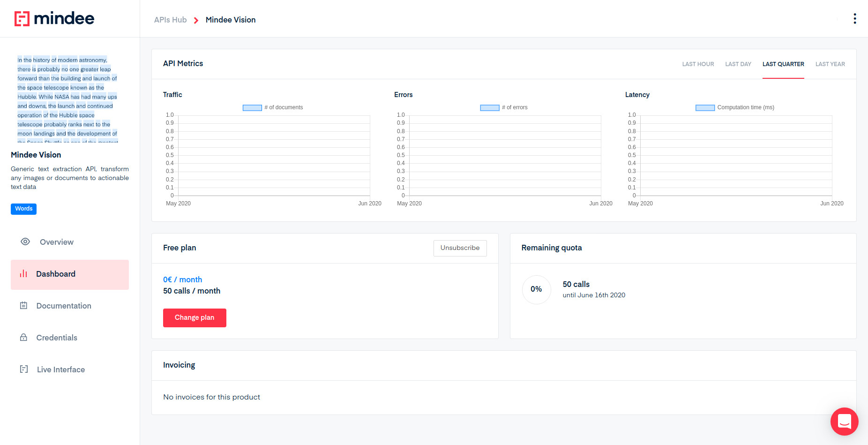Viewport: 868px width, 445px height.
Task: Click the Errors chart title
Action: pyautogui.click(x=403, y=95)
